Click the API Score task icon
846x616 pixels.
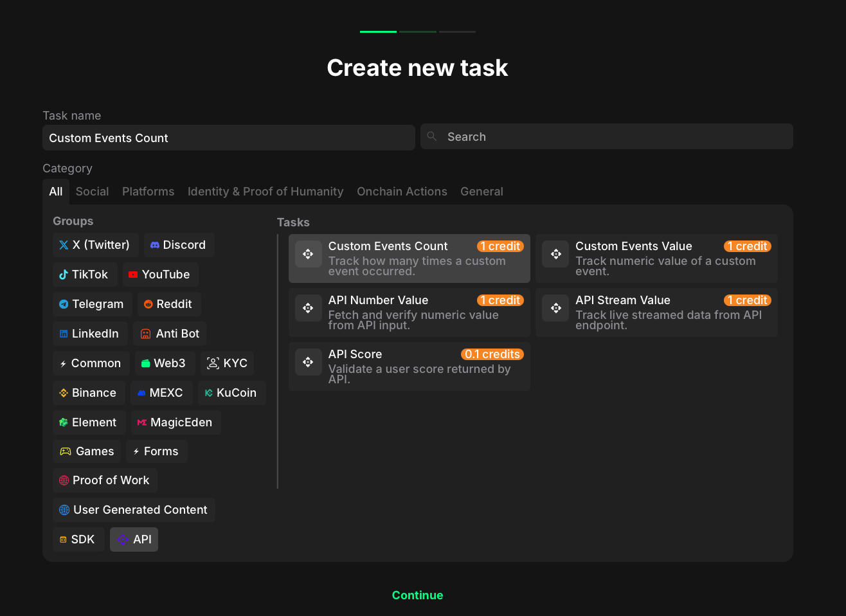308,362
